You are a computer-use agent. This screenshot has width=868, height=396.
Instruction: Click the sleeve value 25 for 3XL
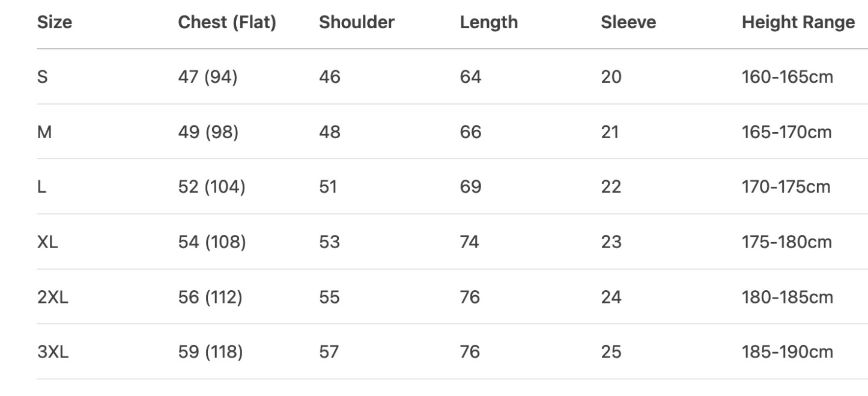(x=611, y=352)
